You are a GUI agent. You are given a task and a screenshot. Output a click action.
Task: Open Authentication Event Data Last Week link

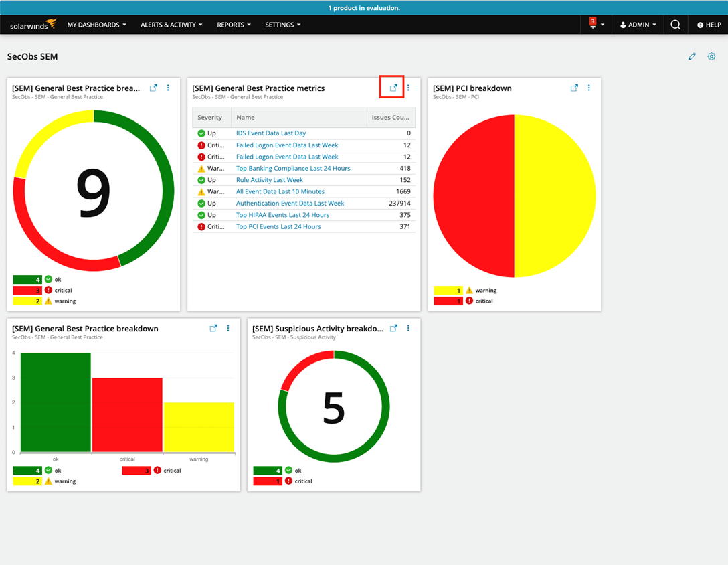[290, 203]
